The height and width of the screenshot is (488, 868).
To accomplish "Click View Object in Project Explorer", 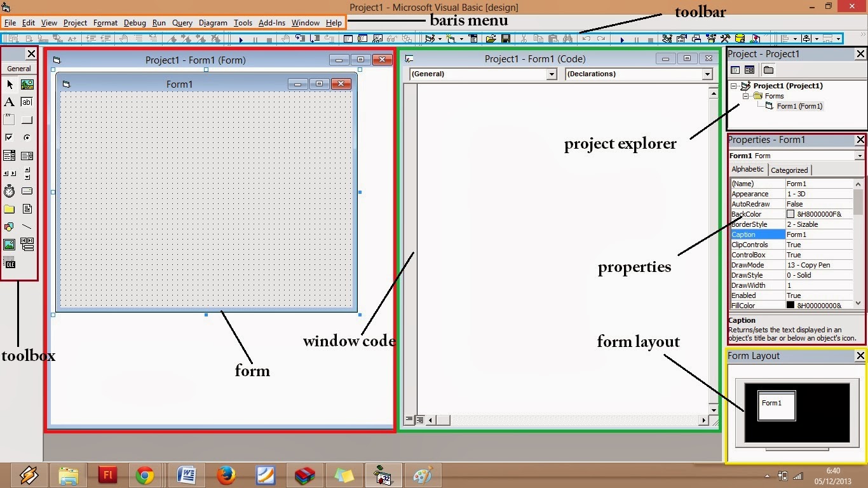I will tap(749, 70).
